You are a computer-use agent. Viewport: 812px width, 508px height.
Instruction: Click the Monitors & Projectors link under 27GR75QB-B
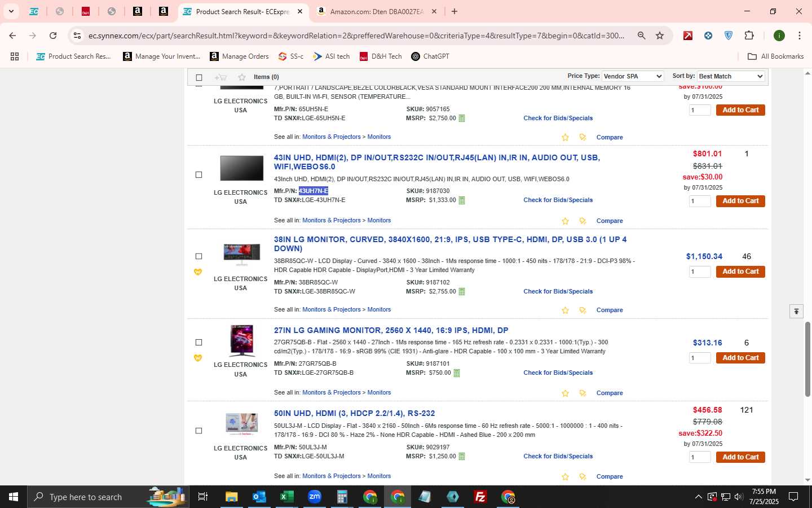pyautogui.click(x=332, y=392)
